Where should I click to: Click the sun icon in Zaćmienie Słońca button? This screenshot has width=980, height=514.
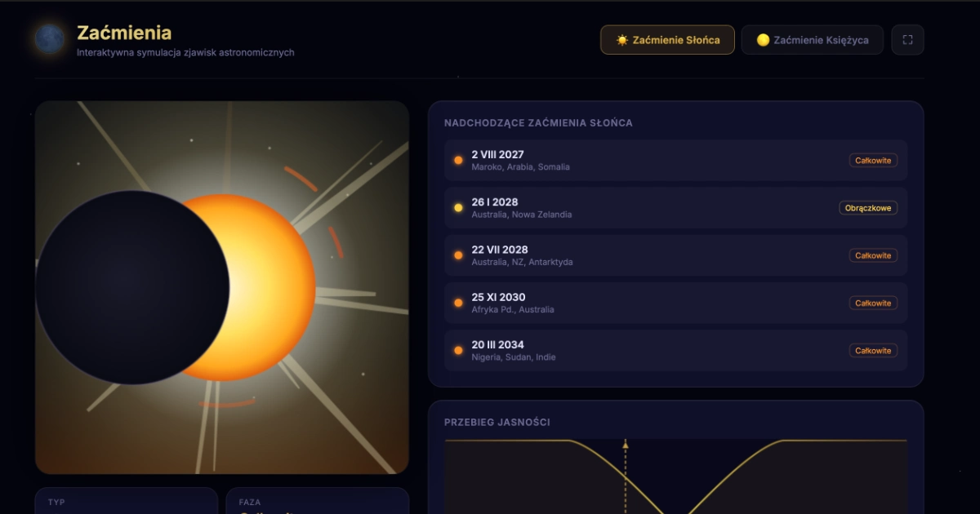pos(622,40)
